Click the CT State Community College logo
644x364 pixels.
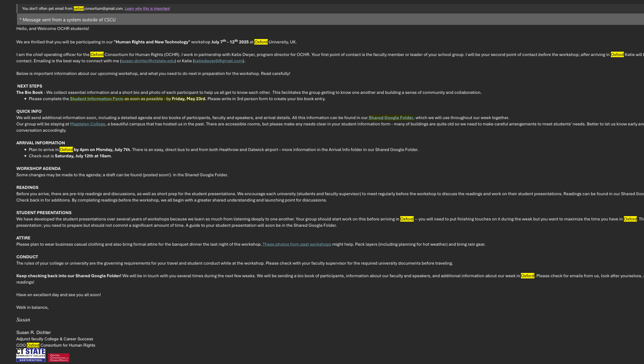point(31,355)
